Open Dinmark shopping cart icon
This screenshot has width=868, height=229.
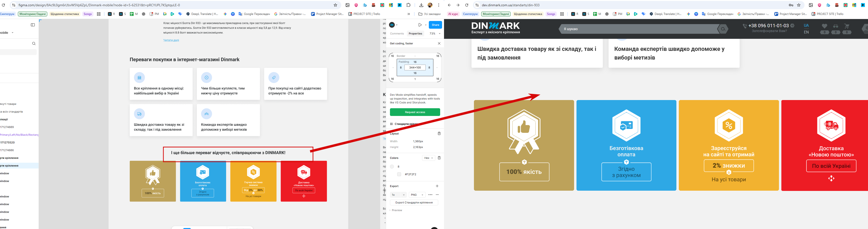click(x=847, y=26)
